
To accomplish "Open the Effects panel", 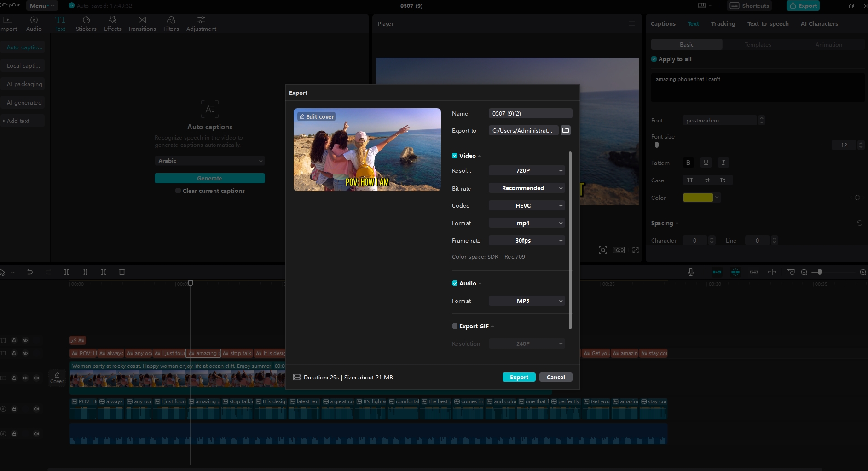I will tap(112, 23).
